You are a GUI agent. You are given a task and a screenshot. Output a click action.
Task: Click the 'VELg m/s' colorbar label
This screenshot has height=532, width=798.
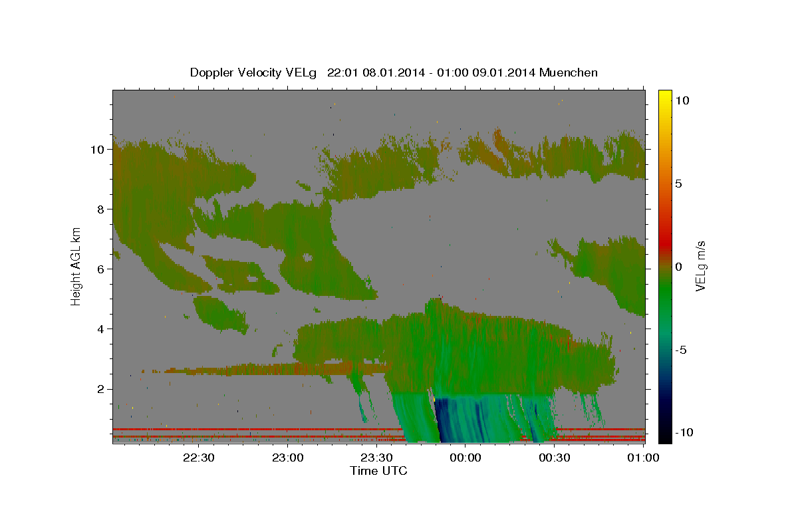tap(701, 265)
